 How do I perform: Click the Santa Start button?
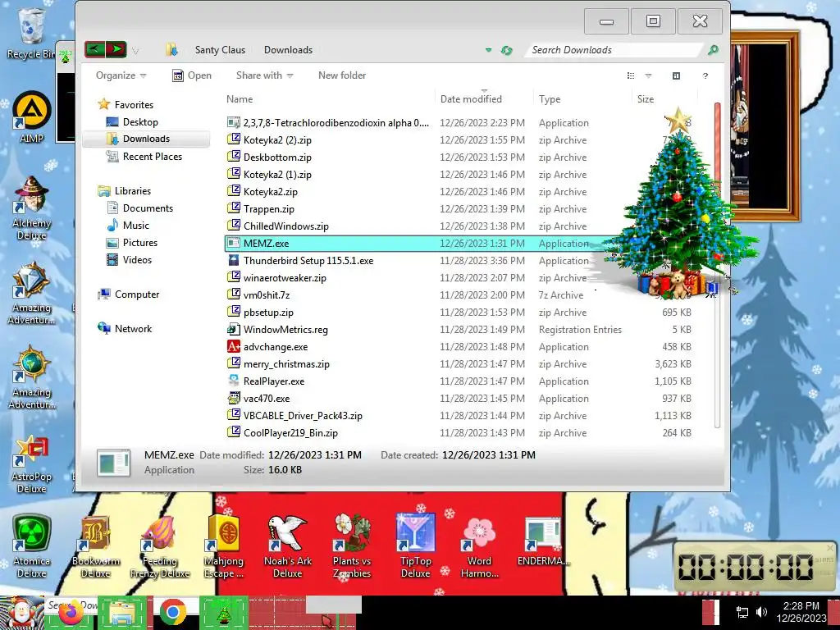tap(21, 613)
